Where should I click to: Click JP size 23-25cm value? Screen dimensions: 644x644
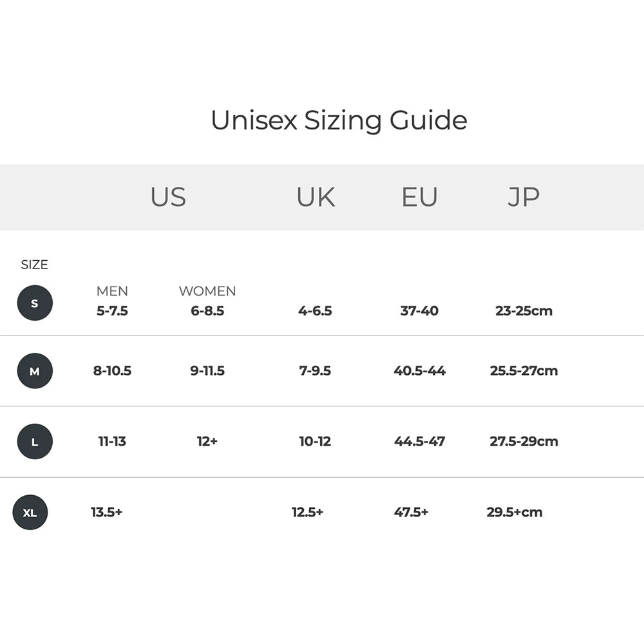[x=524, y=311]
